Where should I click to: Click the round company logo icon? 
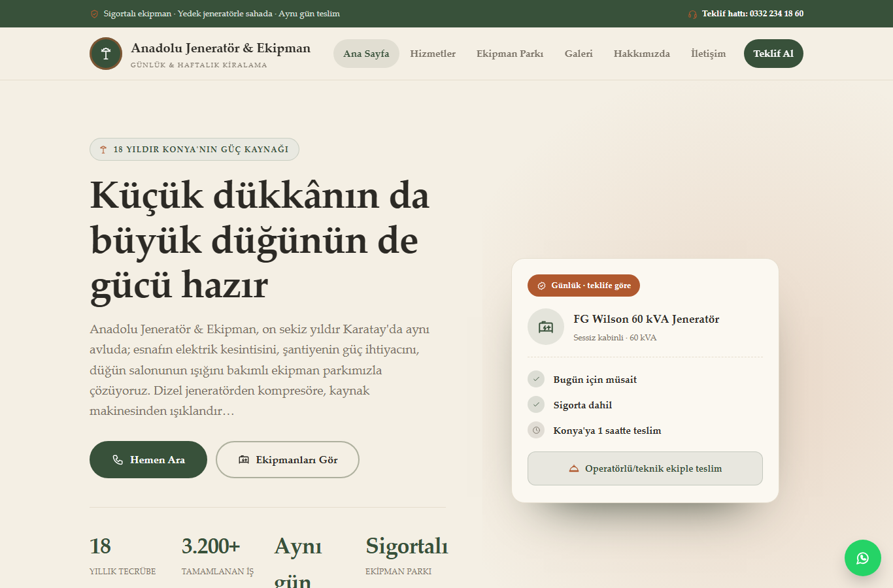point(106,54)
